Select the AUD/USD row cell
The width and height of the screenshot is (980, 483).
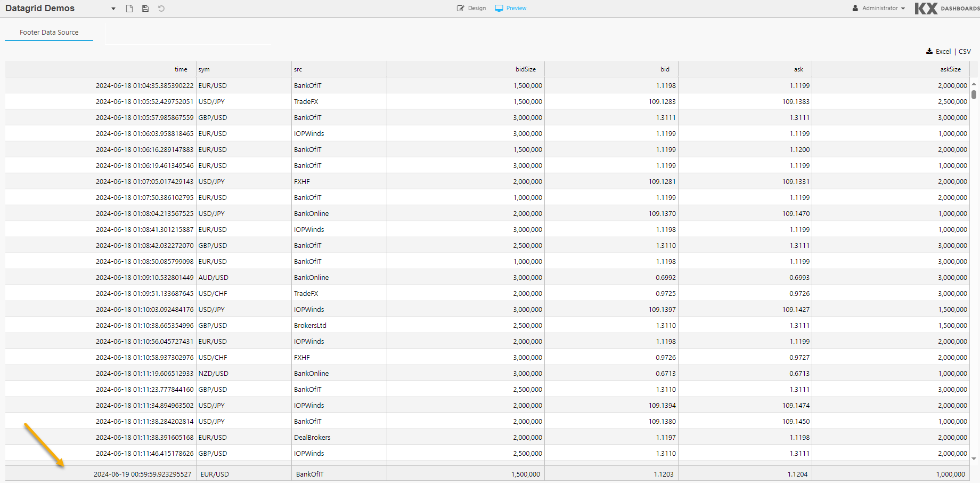tap(214, 278)
